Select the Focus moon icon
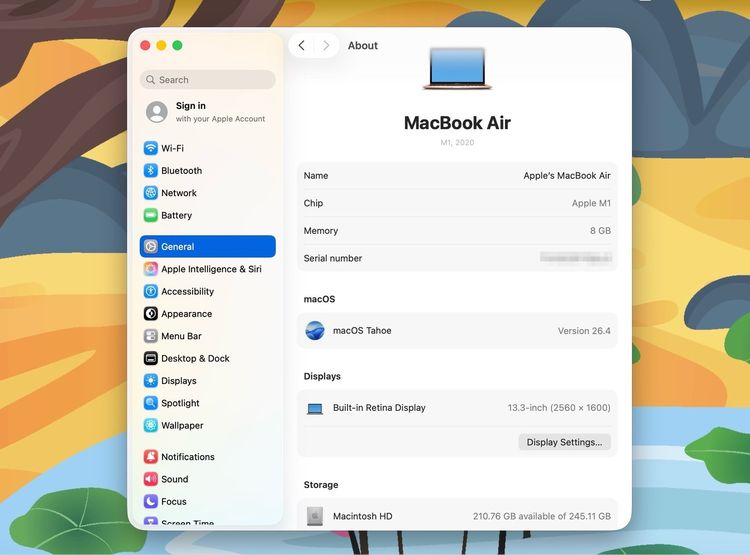 tap(151, 501)
